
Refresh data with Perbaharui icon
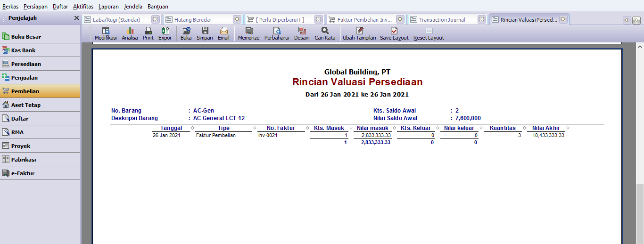277,33
